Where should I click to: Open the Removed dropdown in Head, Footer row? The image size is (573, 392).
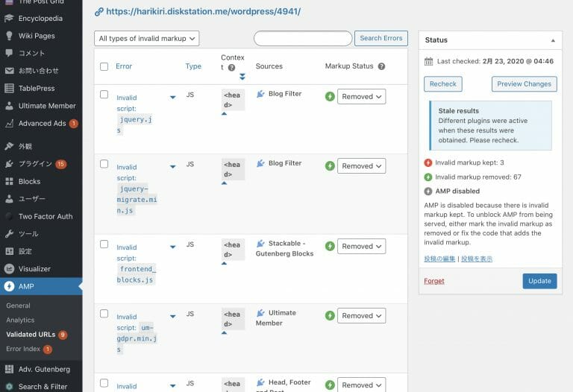tap(361, 385)
